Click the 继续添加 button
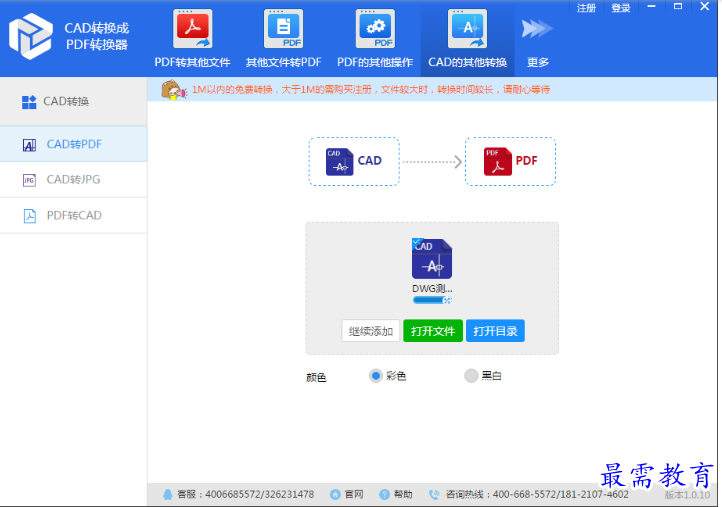This screenshot has height=507, width=722. (x=371, y=331)
